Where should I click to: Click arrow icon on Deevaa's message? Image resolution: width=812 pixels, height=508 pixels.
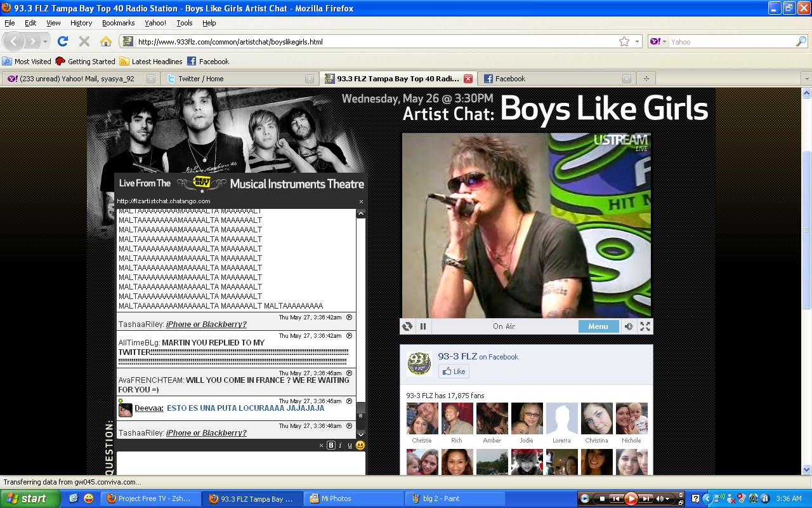pyautogui.click(x=349, y=401)
